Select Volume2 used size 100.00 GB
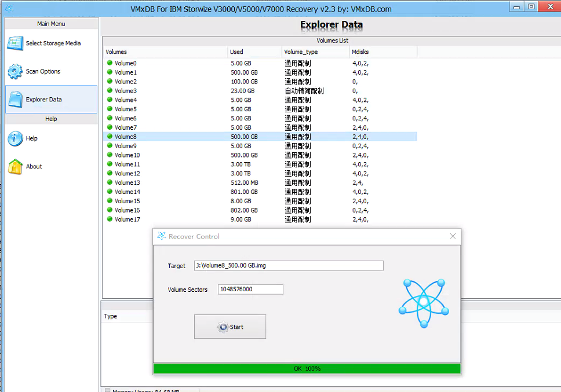Viewport: 561px width, 392px height. click(x=245, y=82)
